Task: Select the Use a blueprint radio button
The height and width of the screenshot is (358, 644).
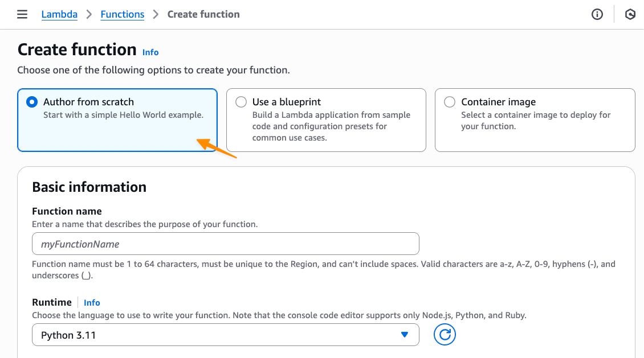Action: [x=241, y=102]
